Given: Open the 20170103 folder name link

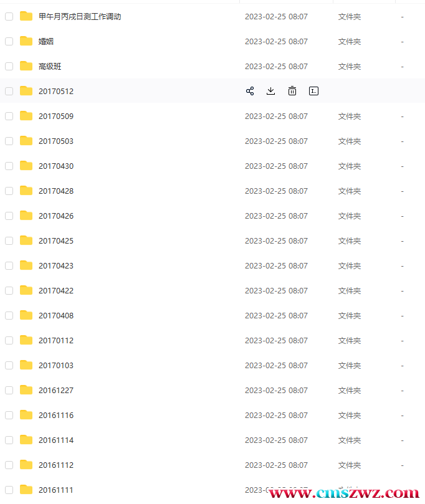Looking at the screenshot, I should coord(56,365).
